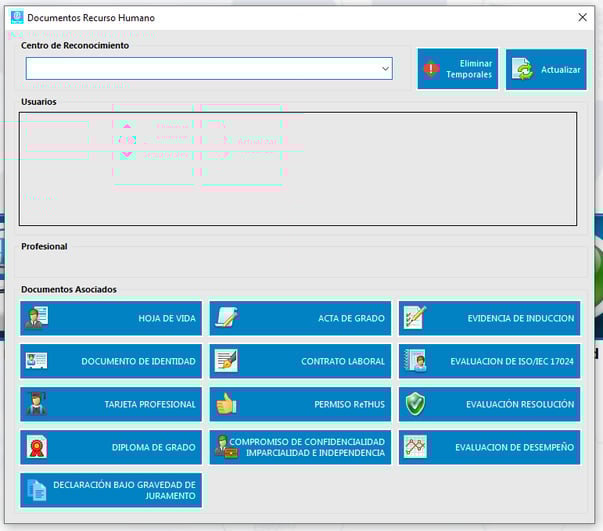Open the Documento de Identidad button
603x531 pixels.
pyautogui.click(x=111, y=361)
